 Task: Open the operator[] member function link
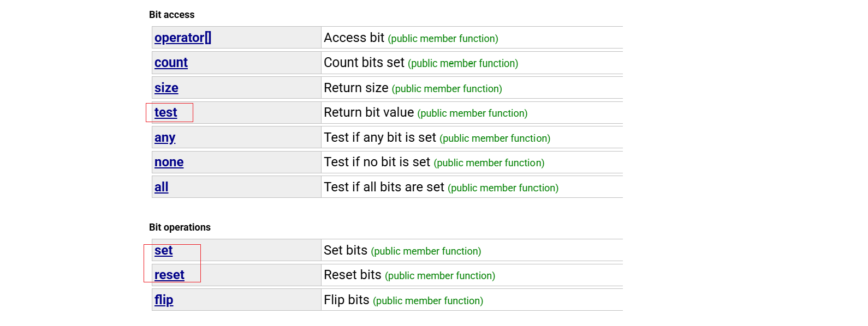click(182, 38)
